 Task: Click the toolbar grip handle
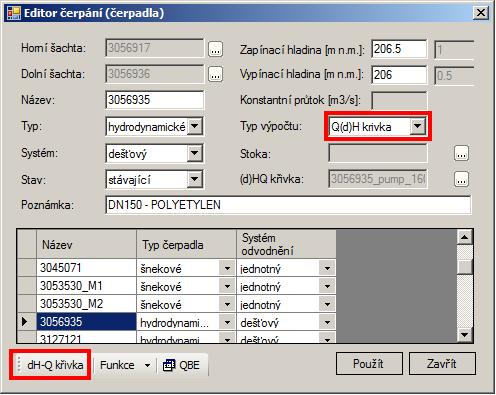19,365
